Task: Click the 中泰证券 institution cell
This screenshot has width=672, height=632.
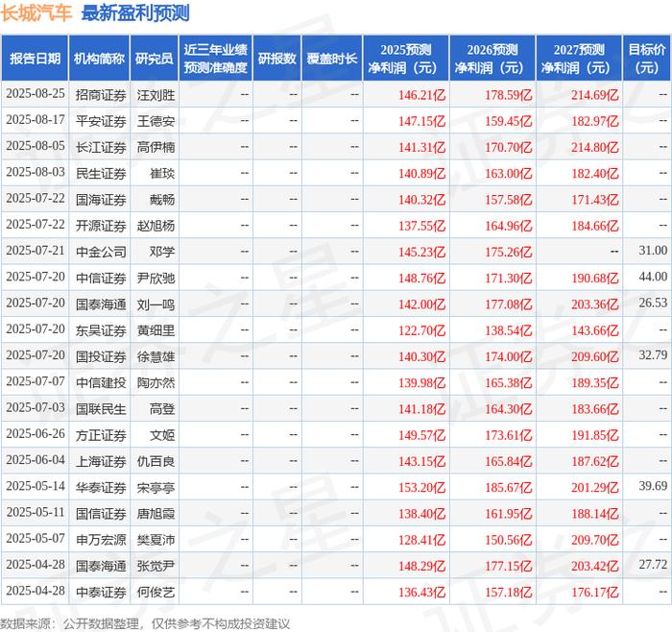Action: pyautogui.click(x=101, y=592)
